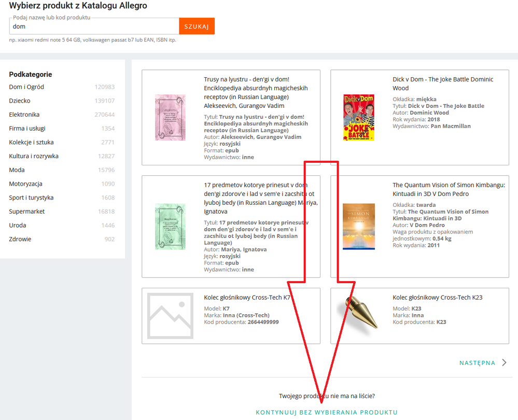Click the pink Trusy na lyustru book cover

click(170, 118)
